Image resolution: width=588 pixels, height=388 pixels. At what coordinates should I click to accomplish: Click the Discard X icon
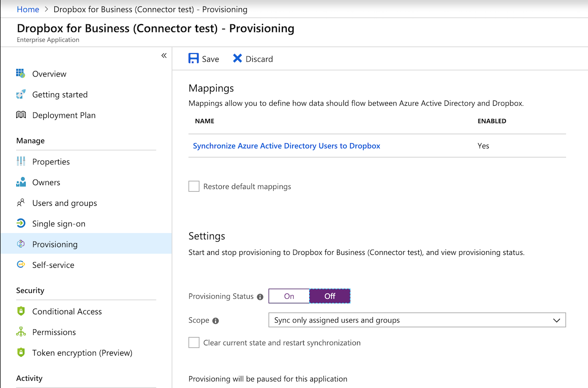coord(237,59)
